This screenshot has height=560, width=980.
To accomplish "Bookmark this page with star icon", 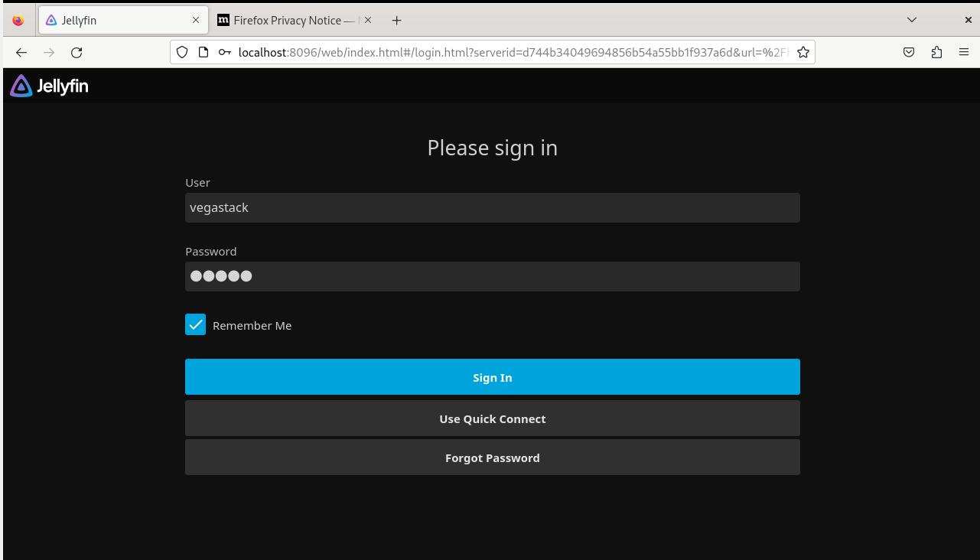I will click(x=803, y=53).
